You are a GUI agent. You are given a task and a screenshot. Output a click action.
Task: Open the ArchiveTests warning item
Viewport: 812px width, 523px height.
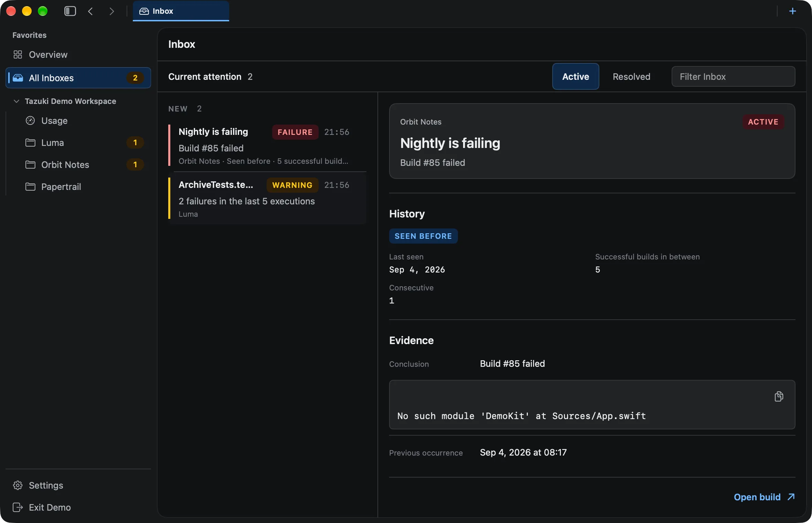pyautogui.click(x=267, y=198)
